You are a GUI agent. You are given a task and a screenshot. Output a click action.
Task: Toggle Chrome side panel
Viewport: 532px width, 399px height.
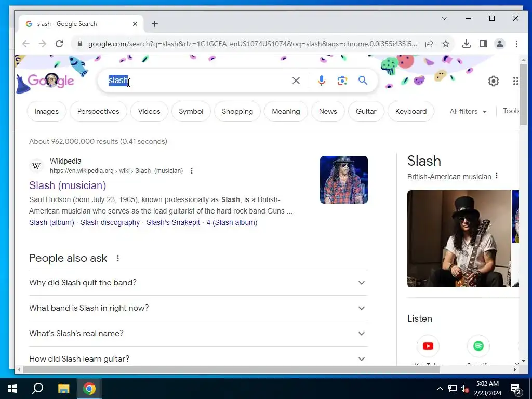[483, 44]
